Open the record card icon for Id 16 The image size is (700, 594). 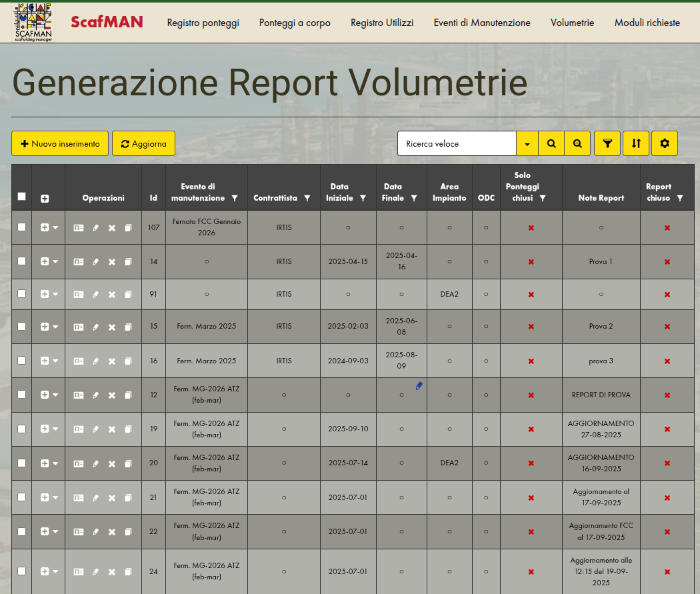click(x=79, y=361)
